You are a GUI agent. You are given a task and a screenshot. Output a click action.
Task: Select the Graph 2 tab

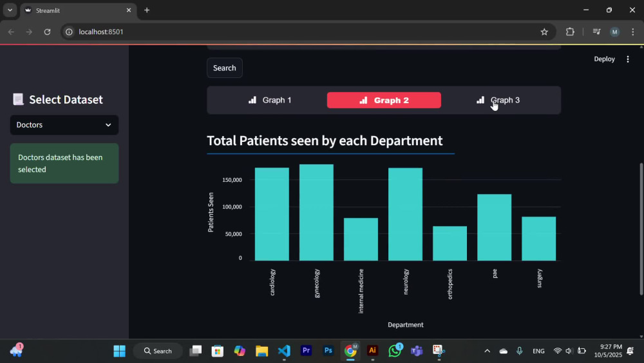pos(384,100)
